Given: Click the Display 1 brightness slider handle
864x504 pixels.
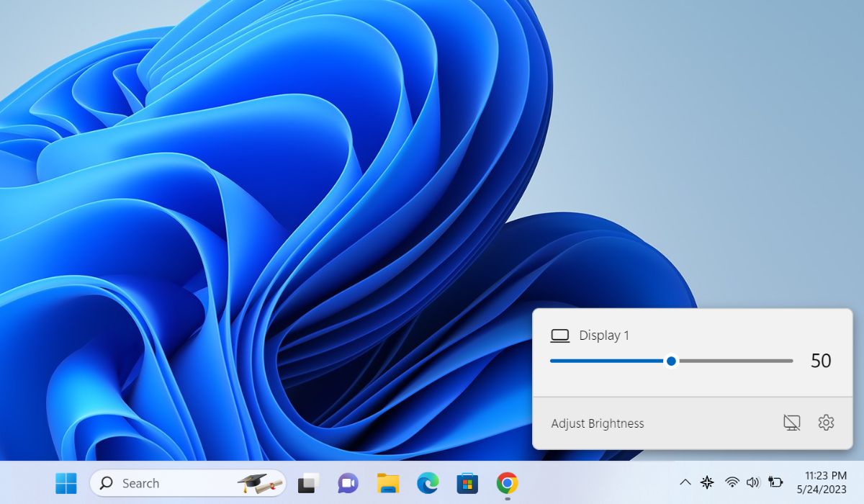Looking at the screenshot, I should tap(671, 361).
